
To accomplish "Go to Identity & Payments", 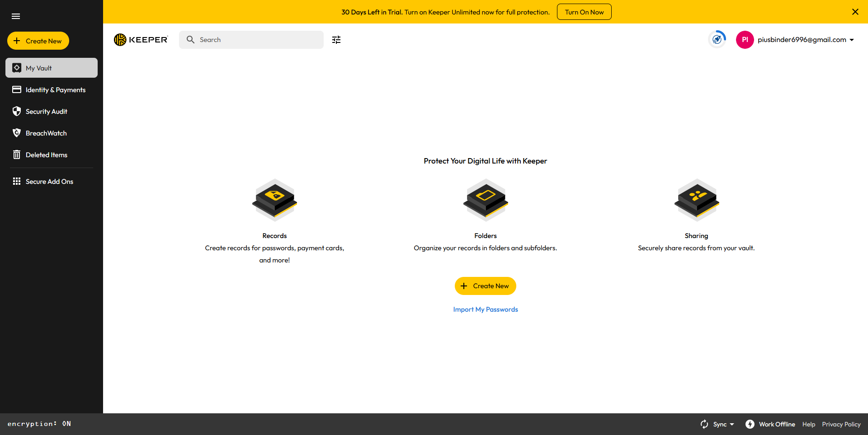I will (55, 90).
